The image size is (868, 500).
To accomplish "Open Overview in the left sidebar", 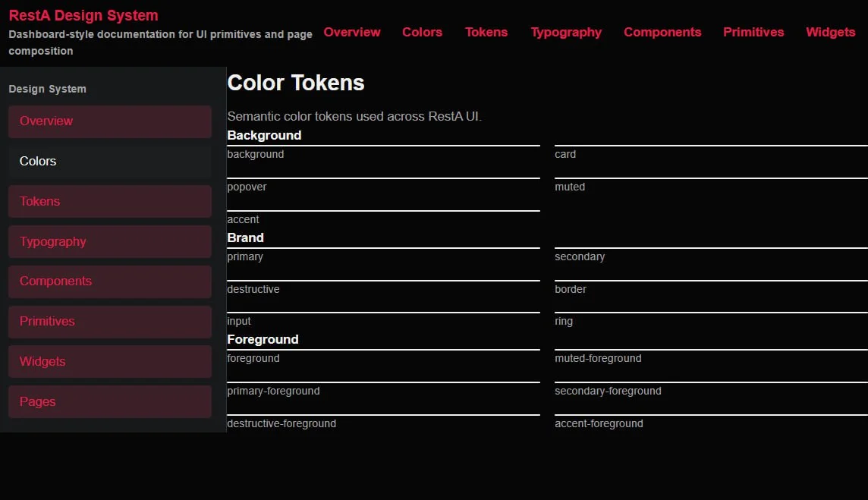I will (110, 121).
